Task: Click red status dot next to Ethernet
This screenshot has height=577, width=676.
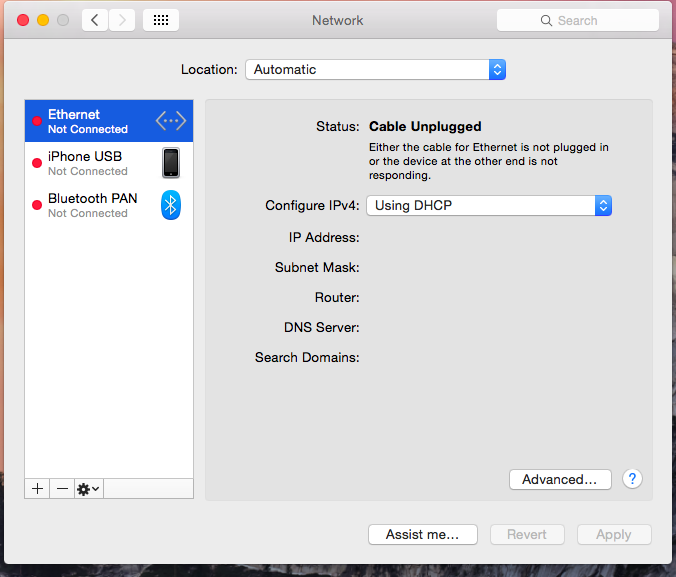Action: click(x=37, y=121)
